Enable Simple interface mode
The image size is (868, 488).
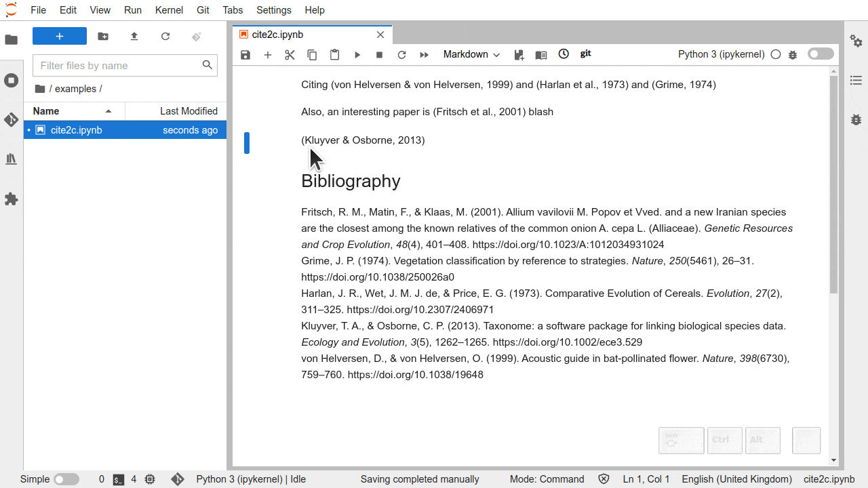pos(66,479)
